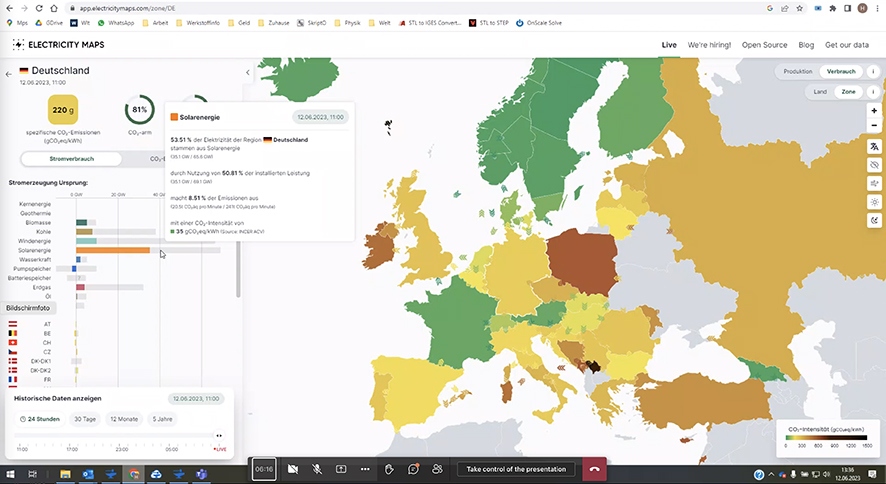The width and height of the screenshot is (886, 484).
Task: Toggle the solar layer sun icon
Action: pos(874,202)
